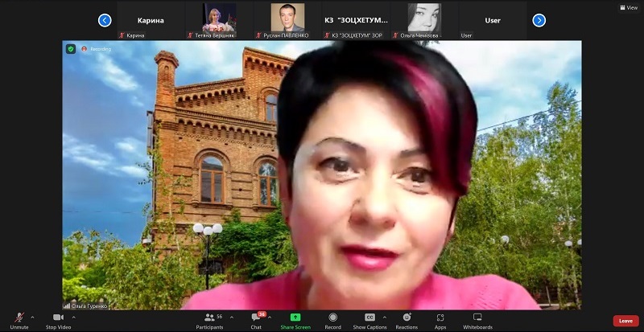Open the green shield meeting info icon
Screen dimensions: 644x332
(x=71, y=49)
